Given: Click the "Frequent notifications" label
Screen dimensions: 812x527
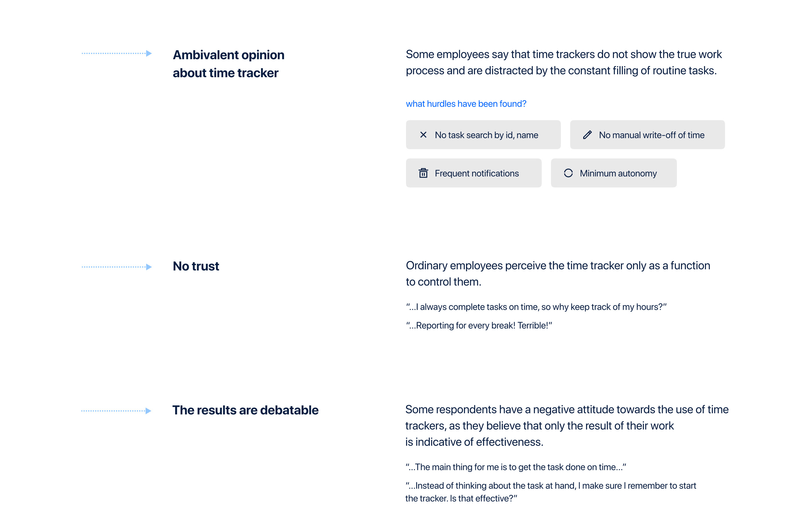Looking at the screenshot, I should (477, 173).
